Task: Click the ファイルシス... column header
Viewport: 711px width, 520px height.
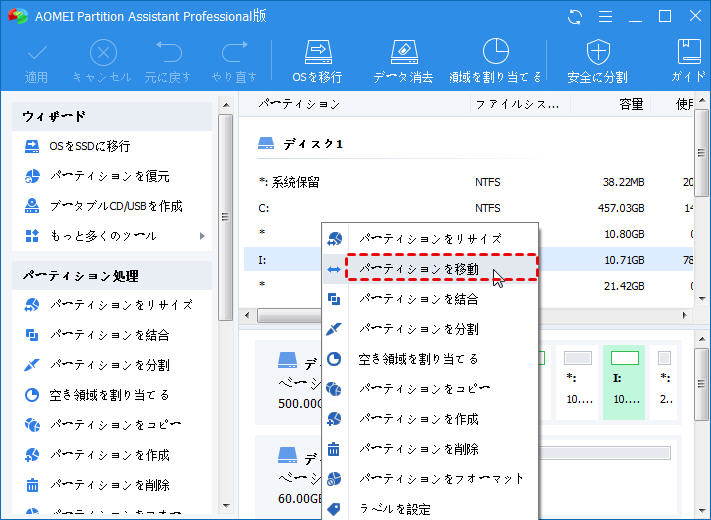Action: coord(517,105)
